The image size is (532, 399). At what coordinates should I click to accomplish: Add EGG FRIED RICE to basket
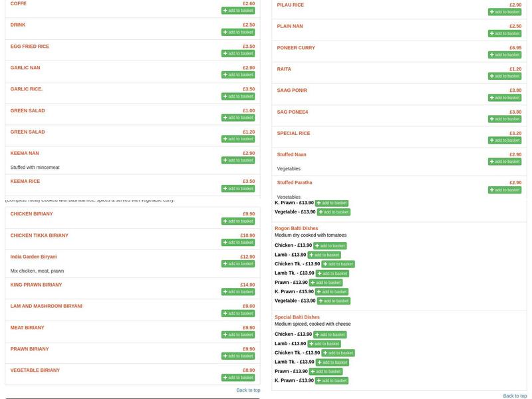coord(238,54)
